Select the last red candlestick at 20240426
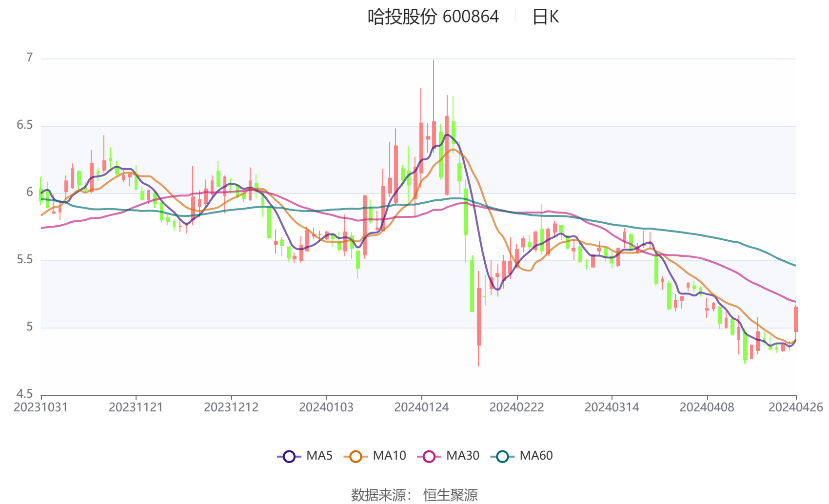Viewport: 829px width, 504px height. click(795, 319)
